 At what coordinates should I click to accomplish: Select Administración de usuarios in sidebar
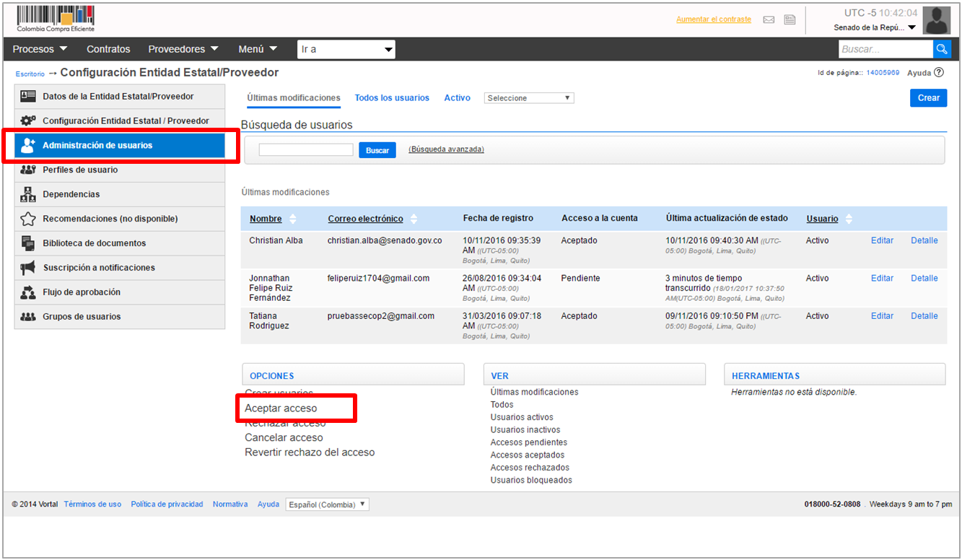(120, 145)
